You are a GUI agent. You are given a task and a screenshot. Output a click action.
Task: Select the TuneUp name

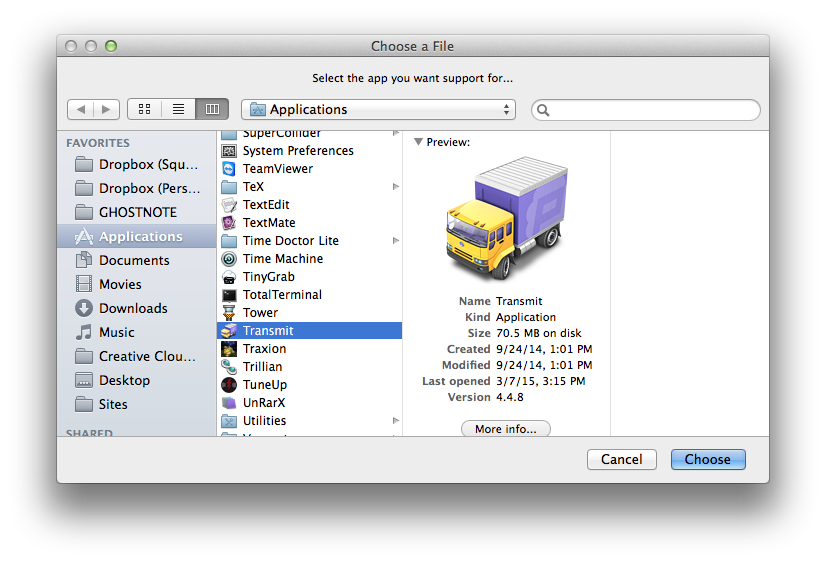pyautogui.click(x=265, y=385)
